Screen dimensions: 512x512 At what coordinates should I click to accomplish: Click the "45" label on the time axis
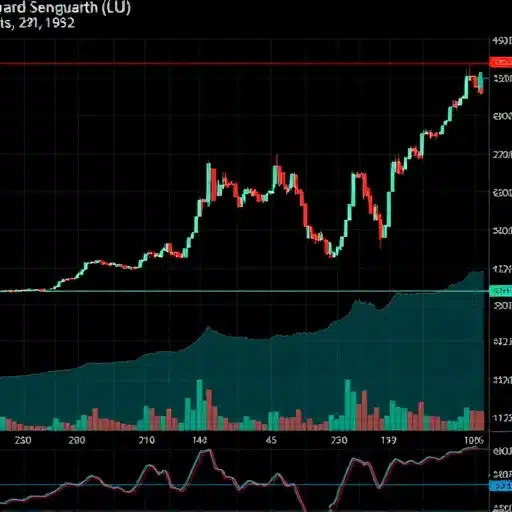[271, 440]
